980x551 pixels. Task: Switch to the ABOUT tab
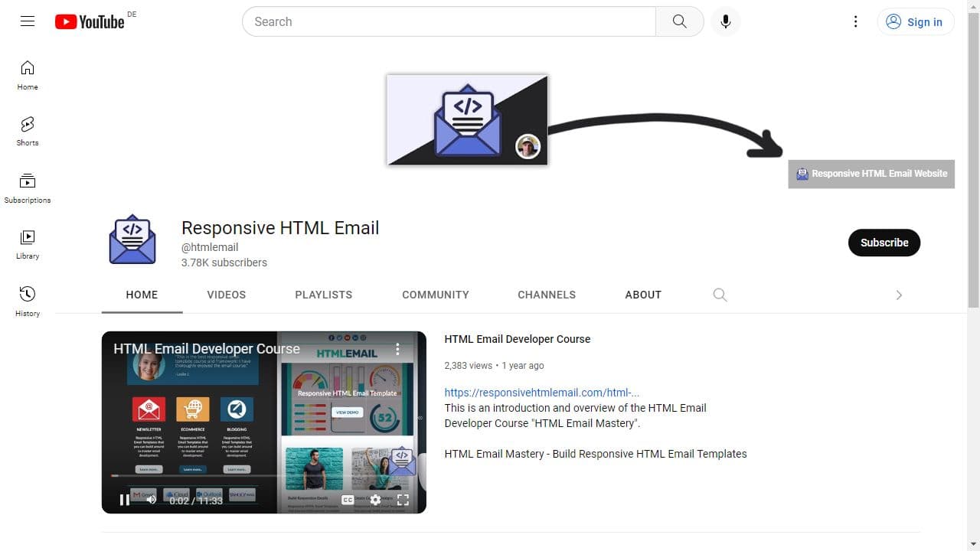(x=643, y=295)
